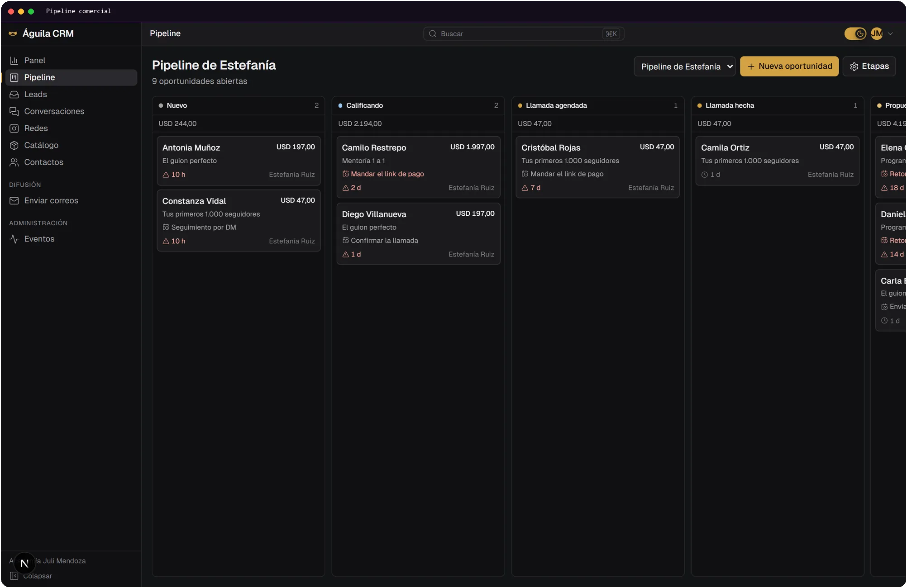
Task: Click the Eventos activity icon
Action: pos(14,239)
